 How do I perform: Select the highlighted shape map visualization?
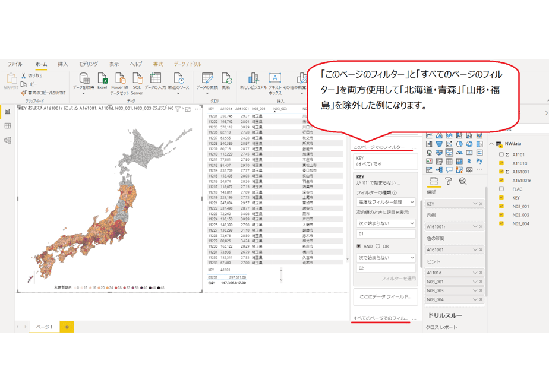pos(449,153)
